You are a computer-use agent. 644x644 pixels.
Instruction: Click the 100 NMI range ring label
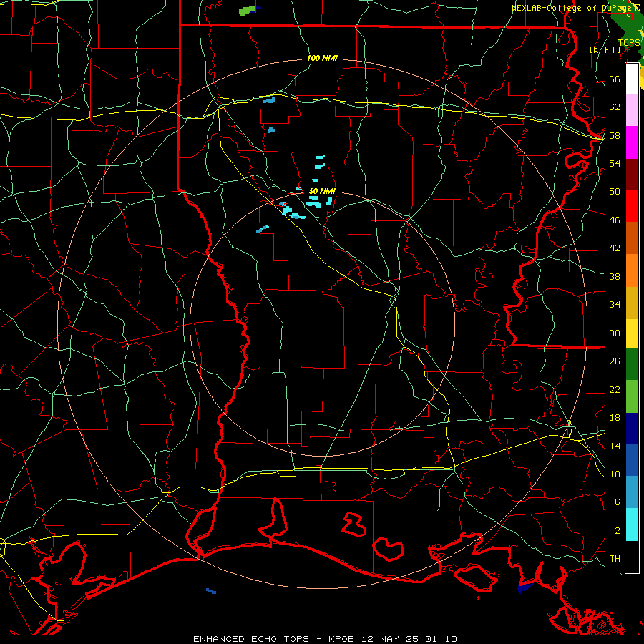coord(322,58)
